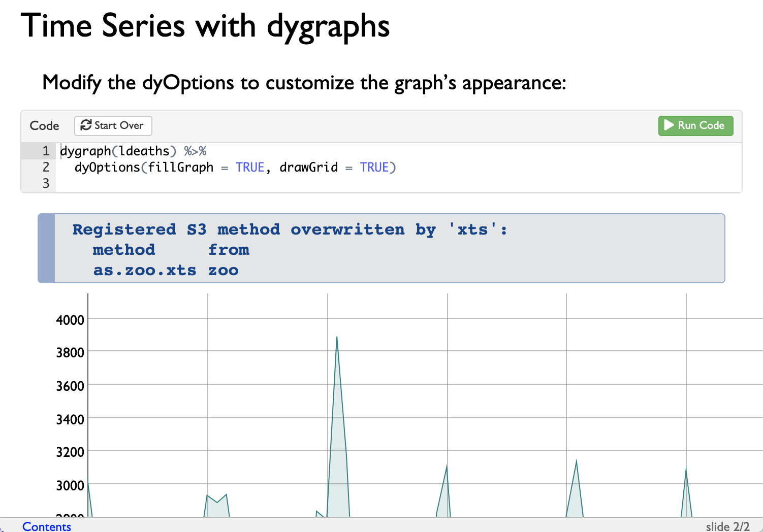Click line number 2 in the code editor
The image size is (763, 532).
(45, 167)
